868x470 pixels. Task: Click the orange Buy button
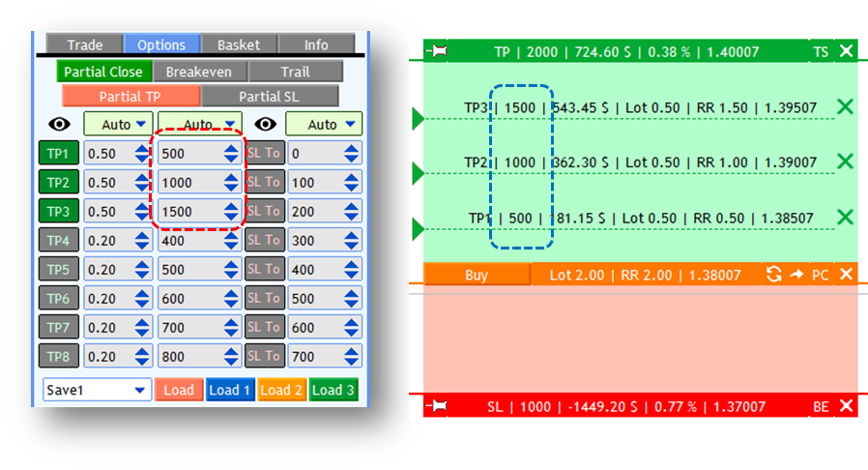point(477,275)
